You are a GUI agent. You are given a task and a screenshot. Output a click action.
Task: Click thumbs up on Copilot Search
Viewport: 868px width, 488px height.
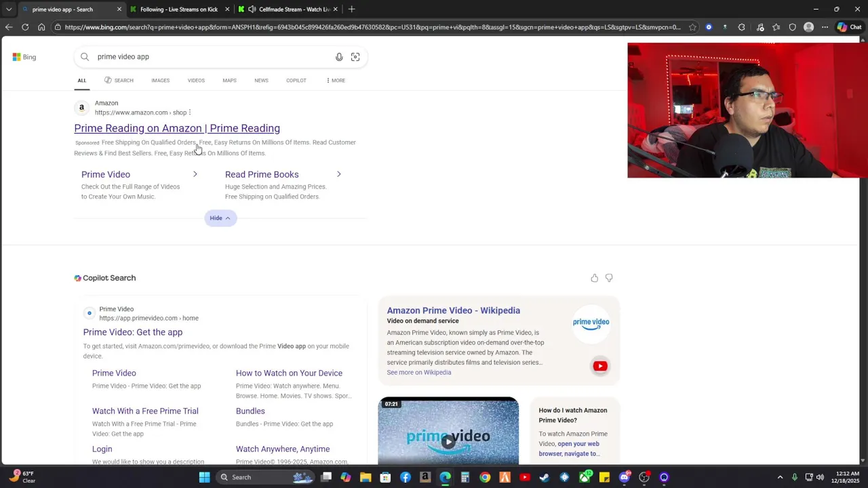595,278
